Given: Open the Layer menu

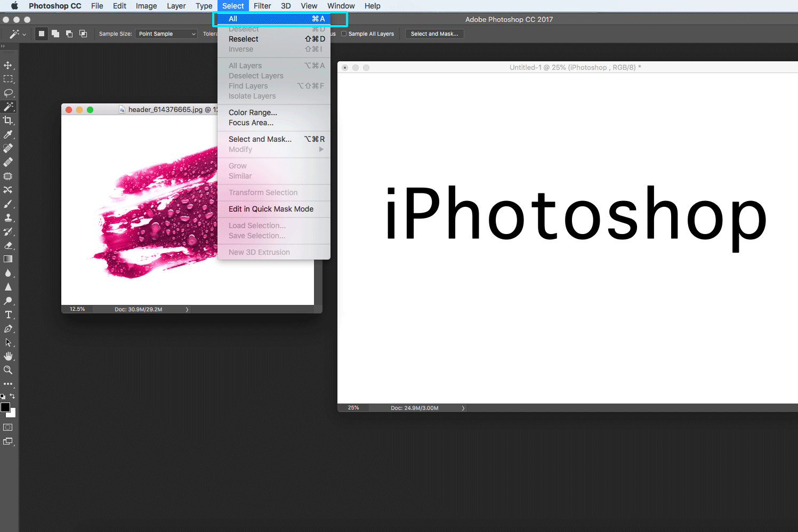Looking at the screenshot, I should (x=176, y=6).
